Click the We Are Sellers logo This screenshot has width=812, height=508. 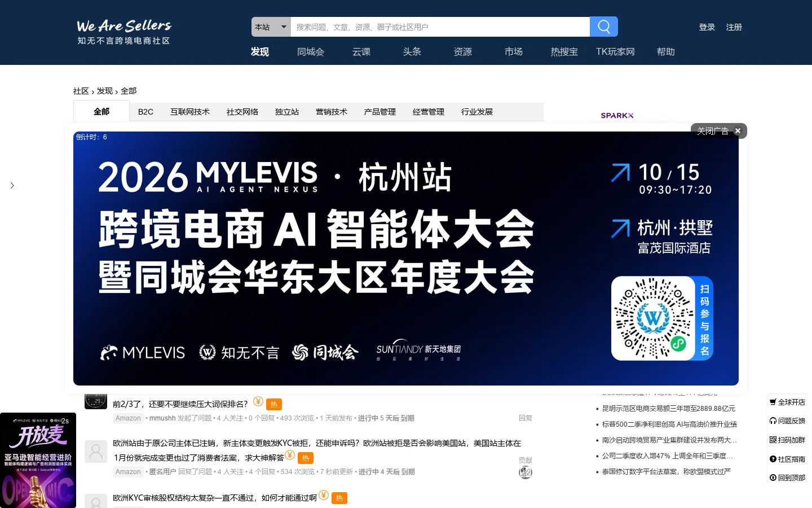pos(124,32)
